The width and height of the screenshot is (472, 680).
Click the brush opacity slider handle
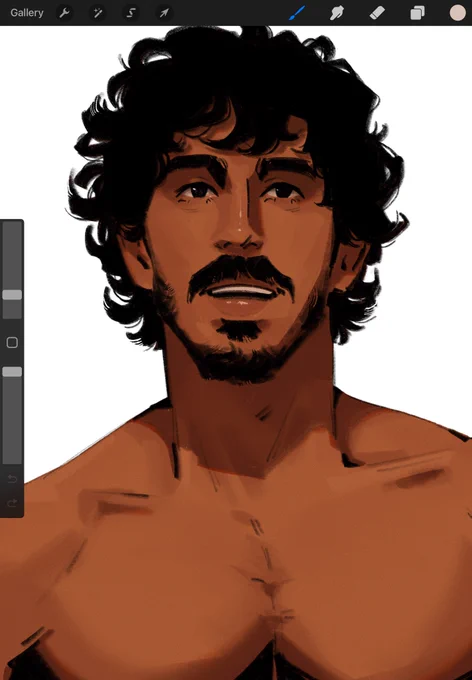pos(12,372)
